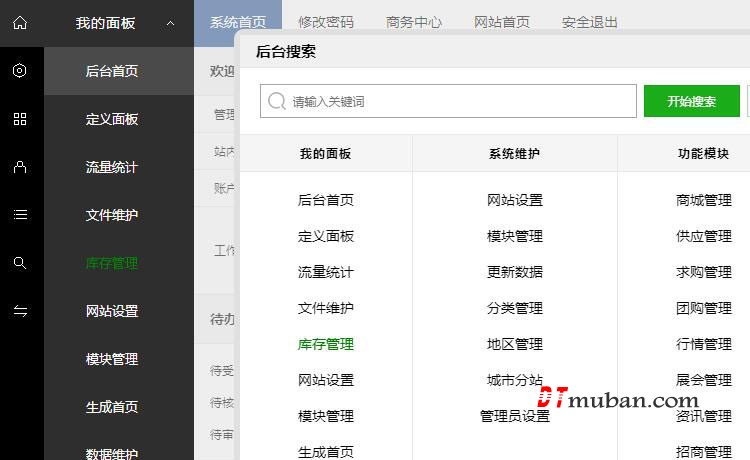Click the user profile sidebar icon
Screen dimensions: 750x460
(20, 167)
